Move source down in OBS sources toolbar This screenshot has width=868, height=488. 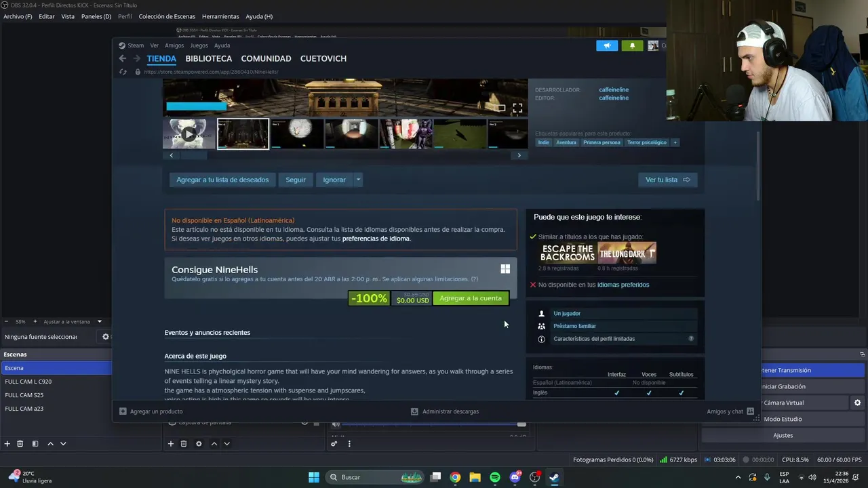(227, 444)
